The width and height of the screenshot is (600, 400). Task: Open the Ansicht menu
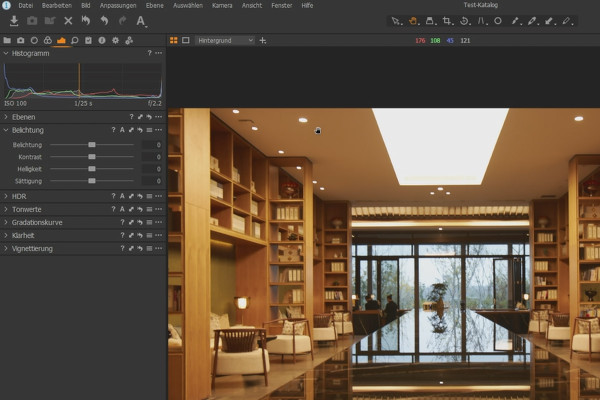(x=252, y=5)
